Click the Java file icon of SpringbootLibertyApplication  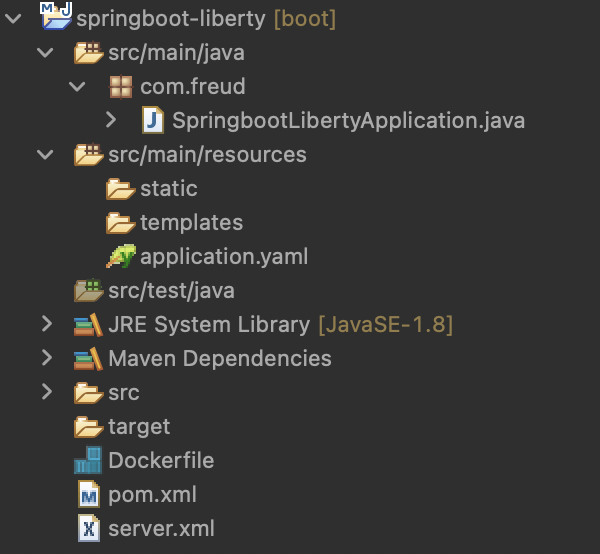153,120
